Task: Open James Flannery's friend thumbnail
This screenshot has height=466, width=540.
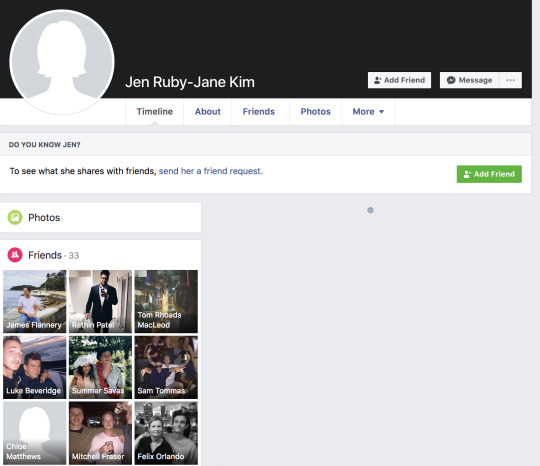Action: (34, 301)
